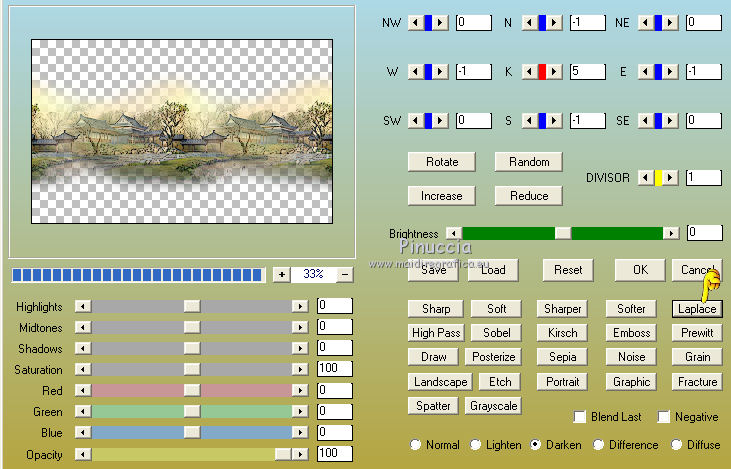This screenshot has height=469, width=731.
Task: Decrease the SW value with left arrow
Action: 414,121
